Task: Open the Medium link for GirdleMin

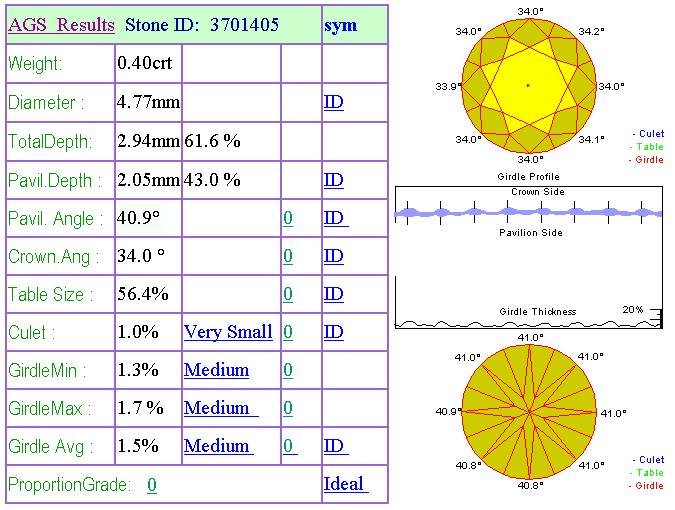Action: click(216, 370)
